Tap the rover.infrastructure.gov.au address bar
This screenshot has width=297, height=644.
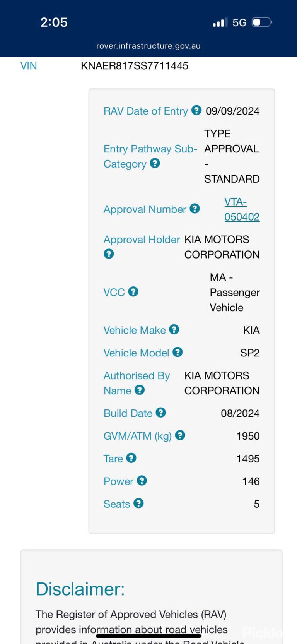coord(148,46)
